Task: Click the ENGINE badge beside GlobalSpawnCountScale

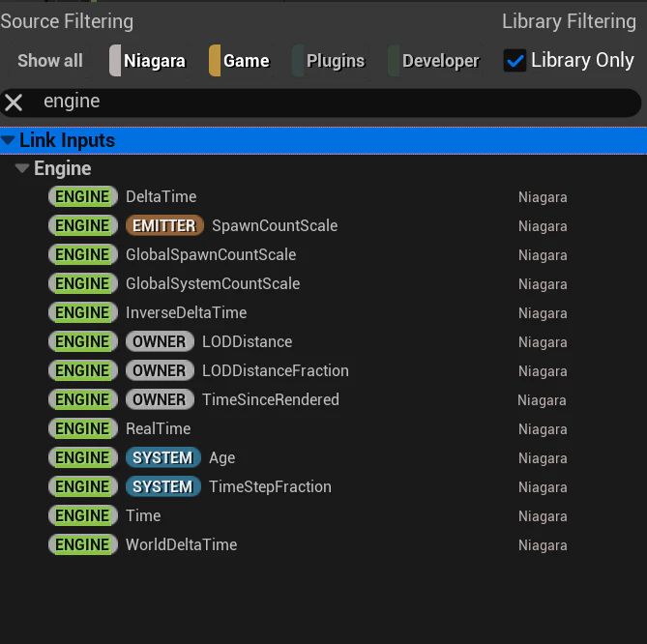Action: [83, 254]
